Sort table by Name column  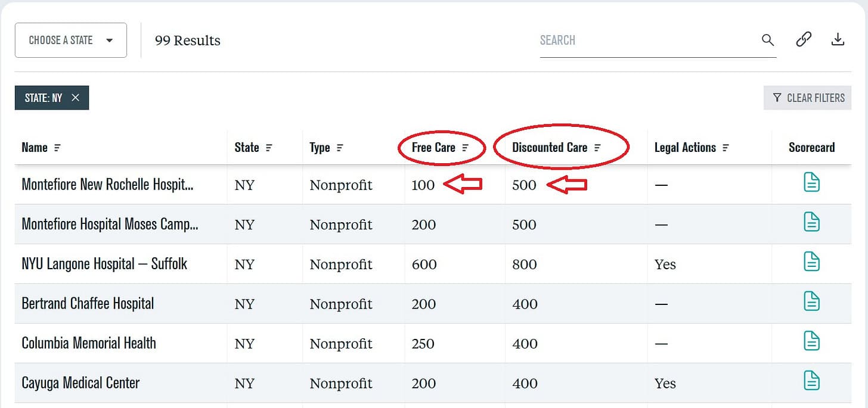tap(57, 148)
